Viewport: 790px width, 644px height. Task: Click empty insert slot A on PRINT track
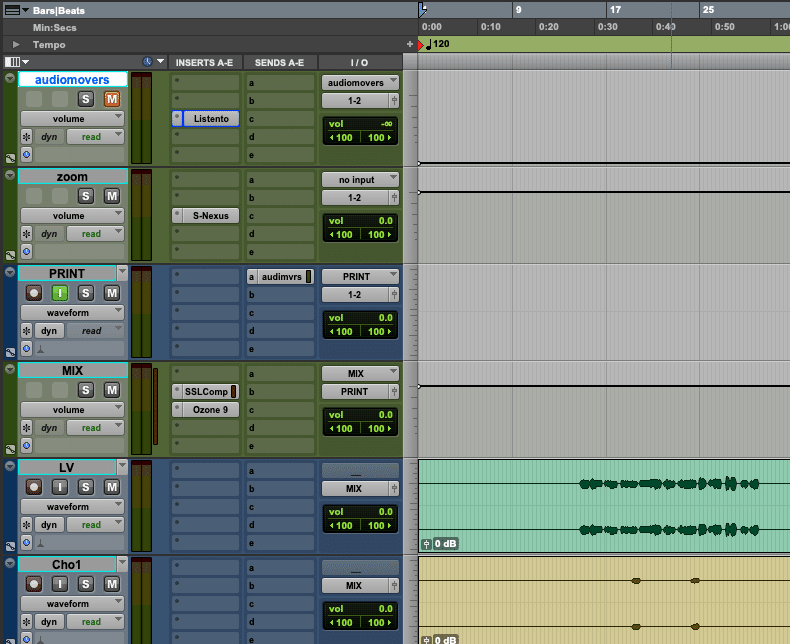(205, 276)
